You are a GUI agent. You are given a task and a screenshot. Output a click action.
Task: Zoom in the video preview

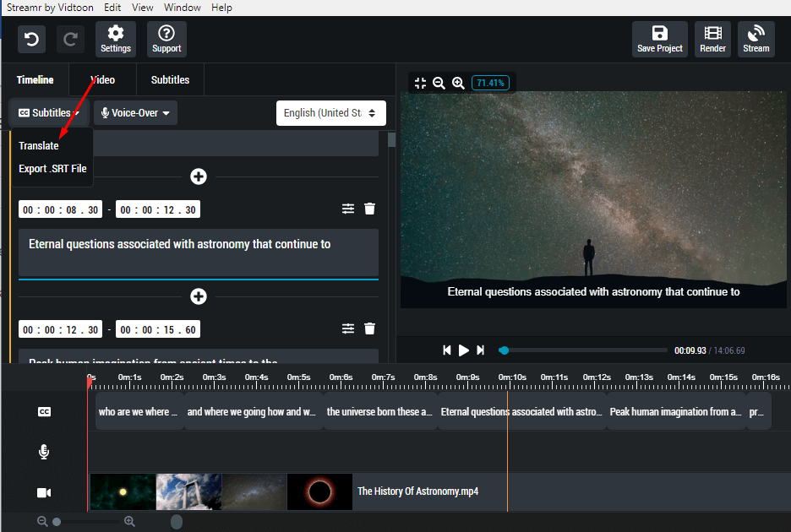point(458,83)
